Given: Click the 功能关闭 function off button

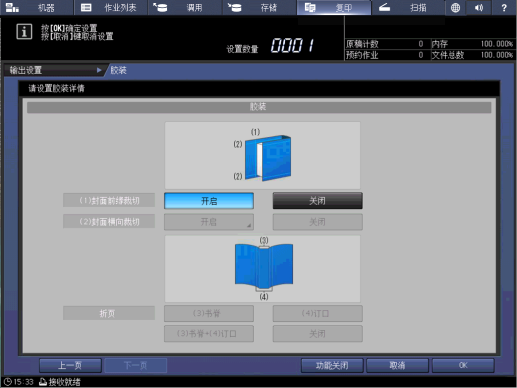Looking at the screenshot, I should [x=332, y=365].
